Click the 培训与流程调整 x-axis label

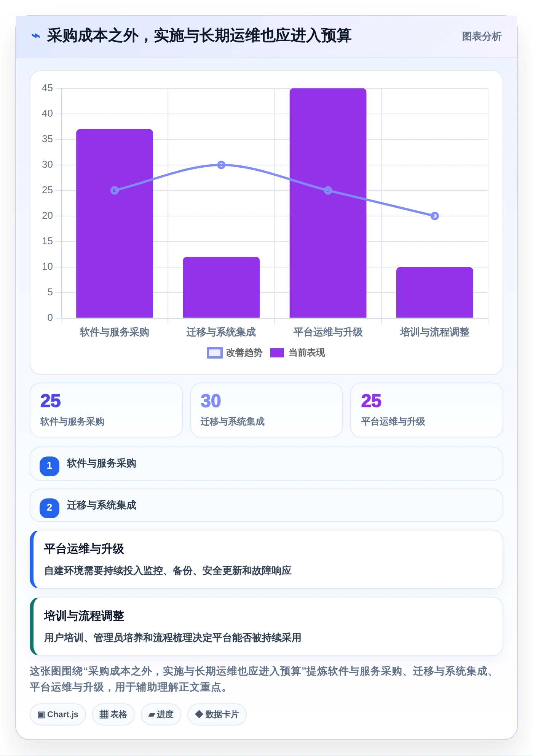click(x=435, y=332)
